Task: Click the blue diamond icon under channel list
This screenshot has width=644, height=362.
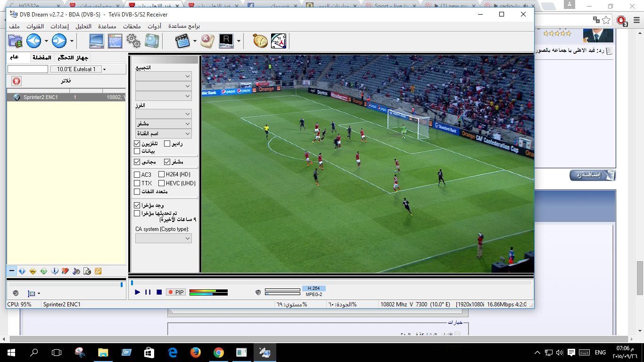Action: tap(22, 271)
